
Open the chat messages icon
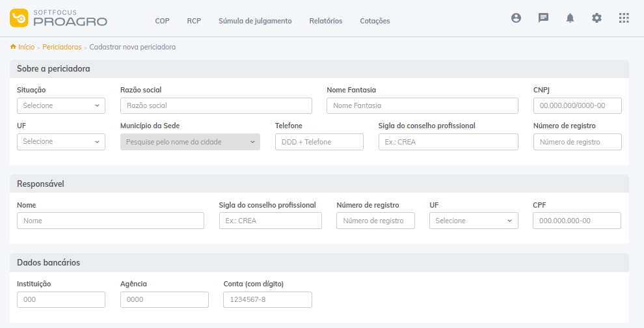543,18
